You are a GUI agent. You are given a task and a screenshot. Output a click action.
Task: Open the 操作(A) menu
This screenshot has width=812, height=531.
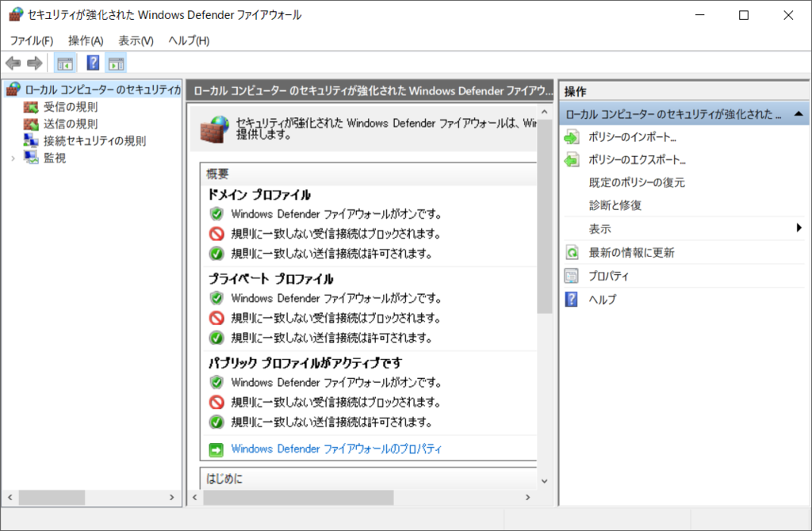(86, 40)
